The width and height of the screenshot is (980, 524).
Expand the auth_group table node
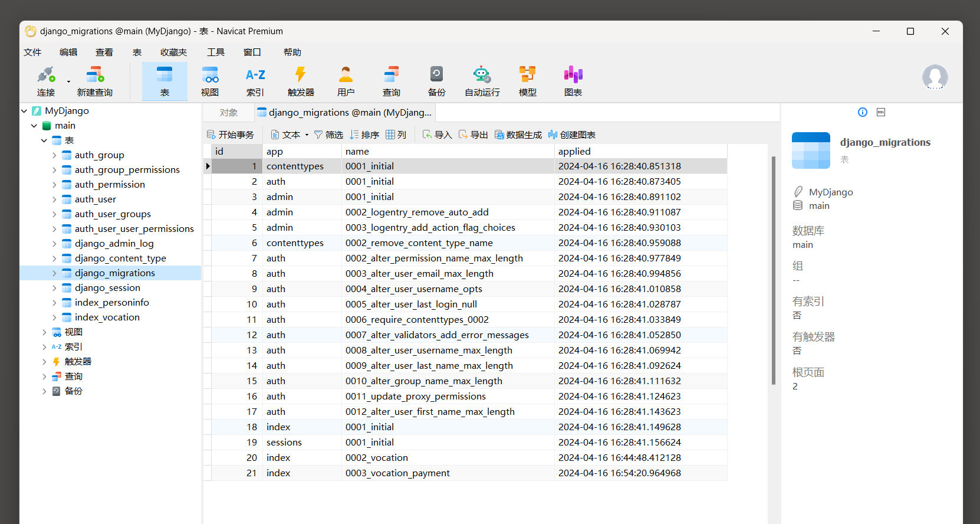pyautogui.click(x=54, y=155)
